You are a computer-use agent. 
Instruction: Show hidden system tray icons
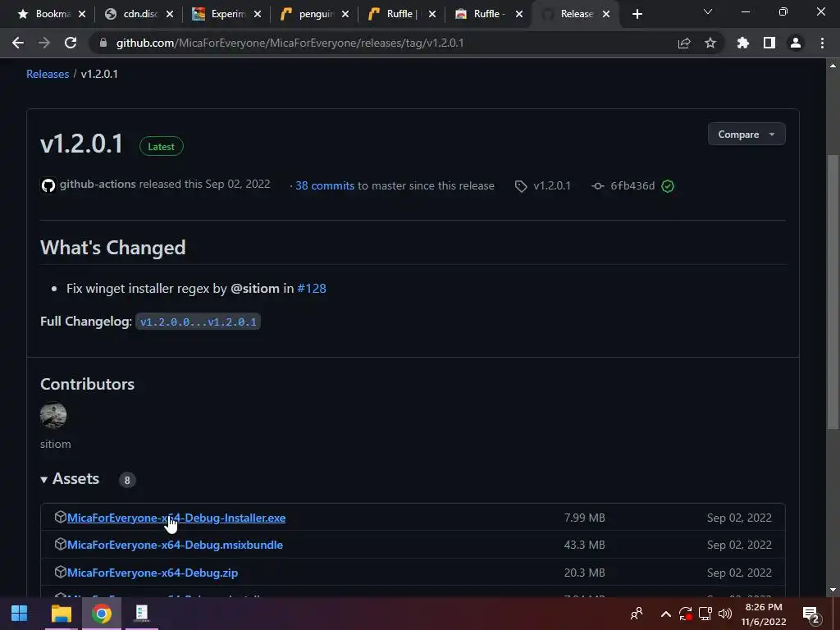(665, 614)
